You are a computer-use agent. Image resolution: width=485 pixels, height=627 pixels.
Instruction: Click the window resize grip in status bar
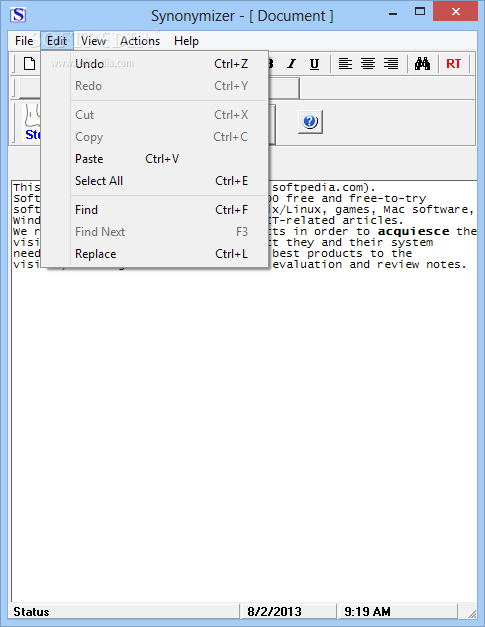471,613
